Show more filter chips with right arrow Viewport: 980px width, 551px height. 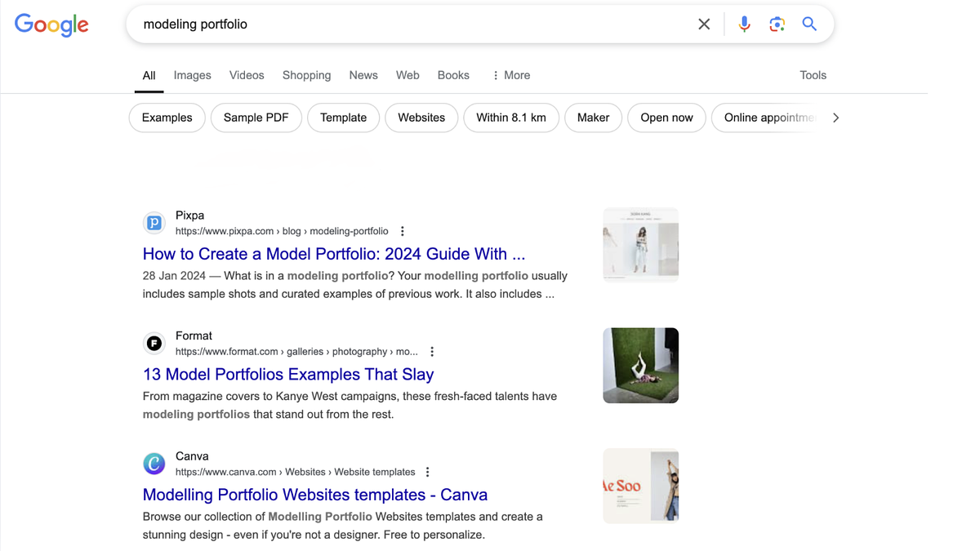point(835,118)
